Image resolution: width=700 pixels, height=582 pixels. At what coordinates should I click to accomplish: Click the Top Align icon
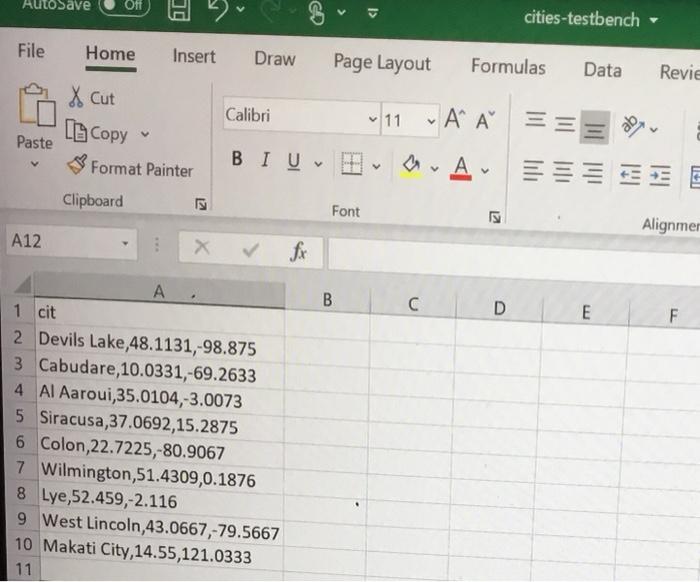tap(535, 120)
